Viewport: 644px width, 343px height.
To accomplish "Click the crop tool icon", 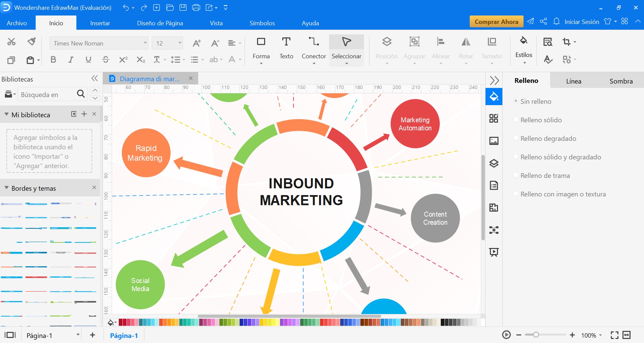I will 567,42.
